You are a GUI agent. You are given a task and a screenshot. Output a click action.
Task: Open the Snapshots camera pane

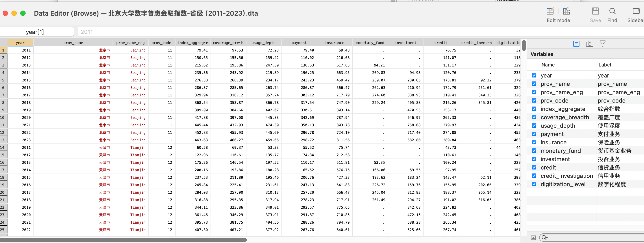tap(589, 44)
